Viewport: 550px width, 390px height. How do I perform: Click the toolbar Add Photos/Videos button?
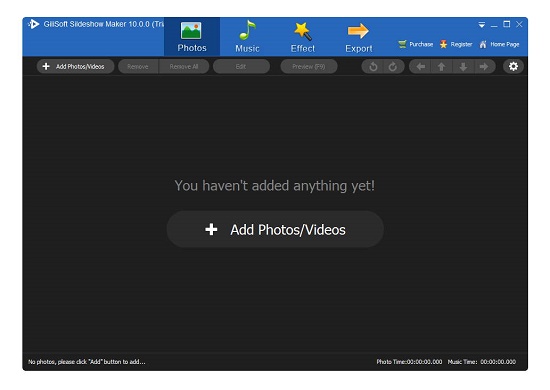[75, 66]
